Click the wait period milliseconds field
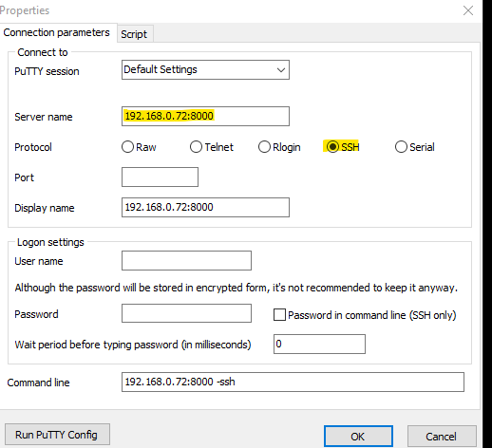This screenshot has height=448, width=492. coord(319,344)
